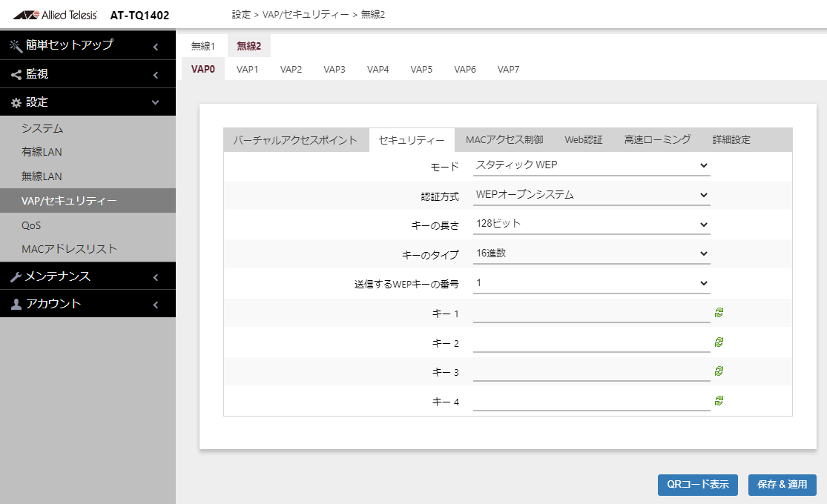Focus the キー 1 input field
The width and height of the screenshot is (827, 504).
click(x=591, y=314)
